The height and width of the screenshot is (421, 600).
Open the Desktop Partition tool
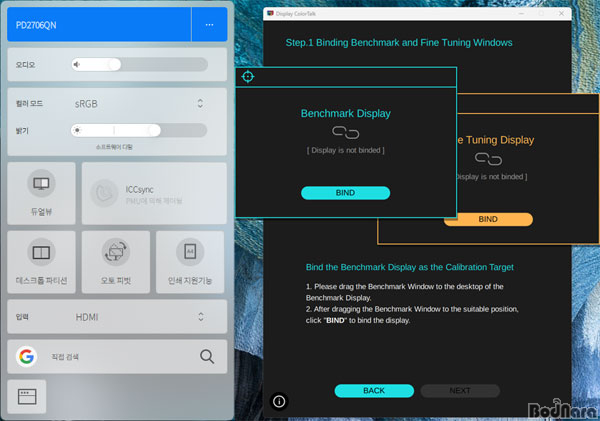[x=41, y=261]
